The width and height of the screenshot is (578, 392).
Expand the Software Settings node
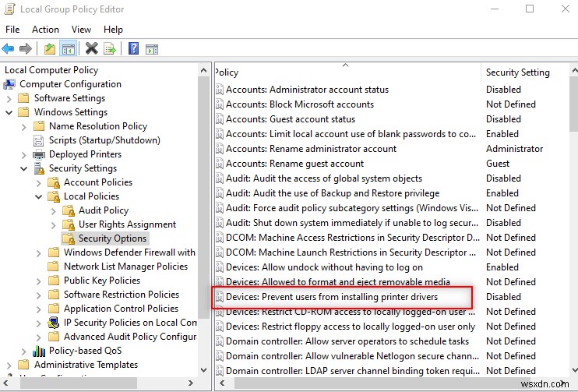click(x=9, y=98)
